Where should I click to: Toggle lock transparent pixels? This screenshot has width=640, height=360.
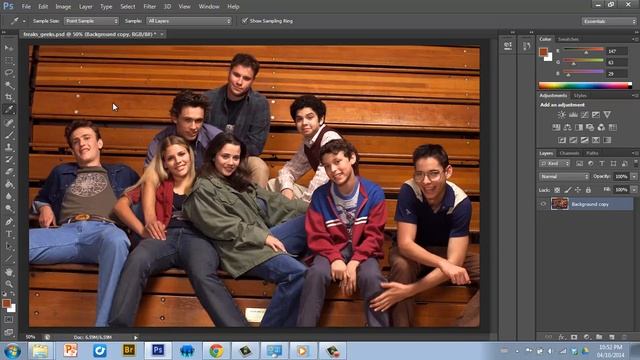pyautogui.click(x=557, y=190)
